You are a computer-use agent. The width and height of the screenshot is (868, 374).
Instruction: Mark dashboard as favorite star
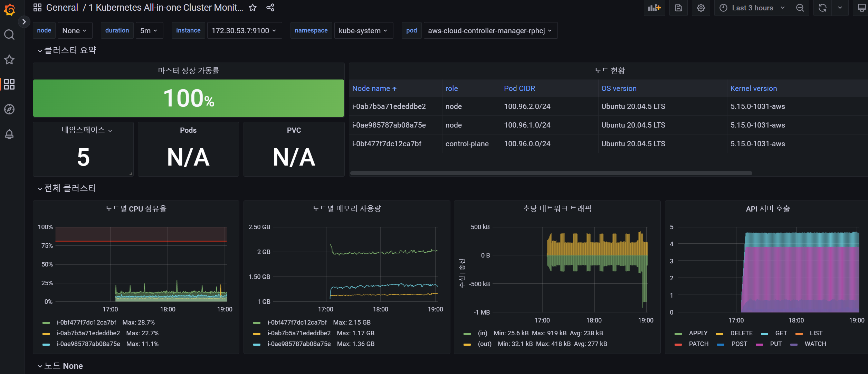[253, 8]
